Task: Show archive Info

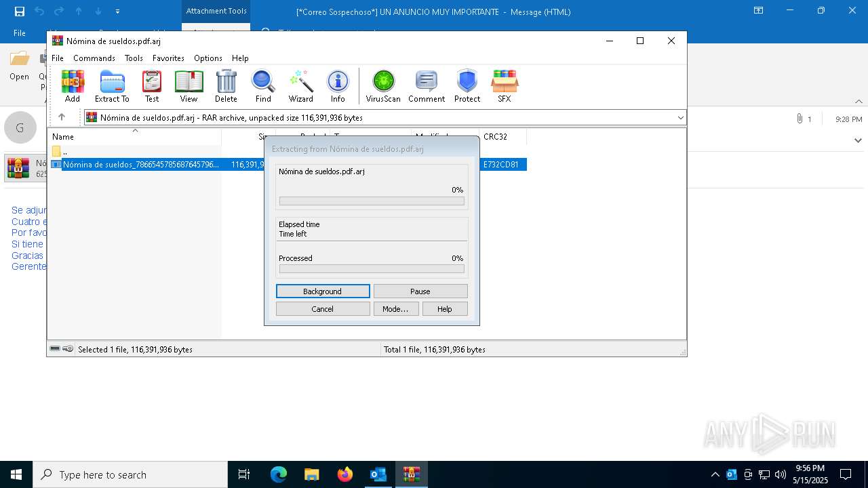Action: point(338,86)
